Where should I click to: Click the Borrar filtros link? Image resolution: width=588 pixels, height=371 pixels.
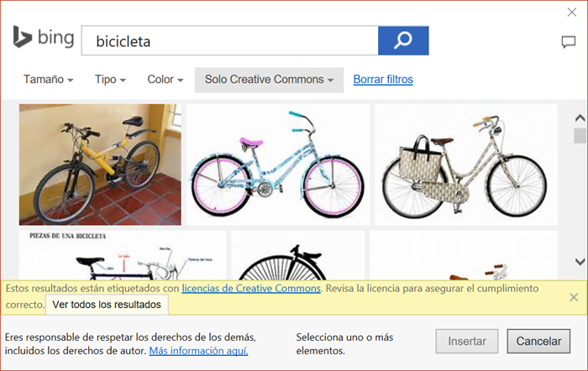point(383,80)
